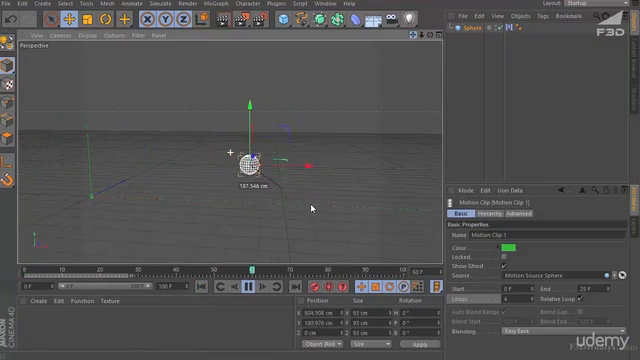Open attribute manager Mode menu
640x360 pixels.
466,191
